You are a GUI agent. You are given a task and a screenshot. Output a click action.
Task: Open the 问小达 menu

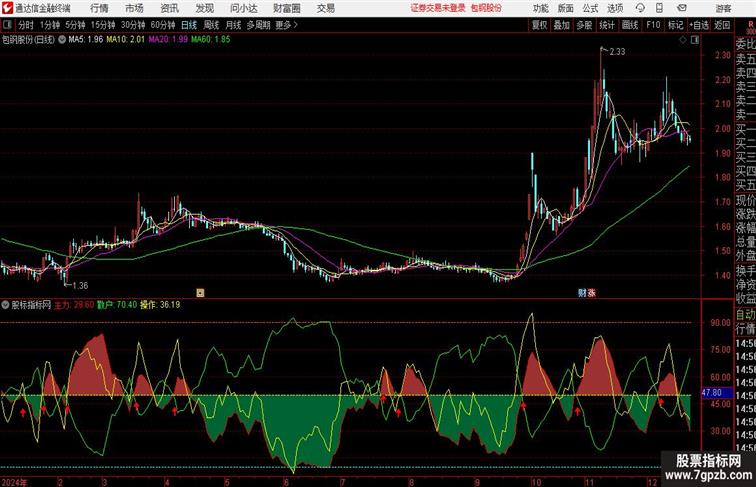[x=244, y=8]
